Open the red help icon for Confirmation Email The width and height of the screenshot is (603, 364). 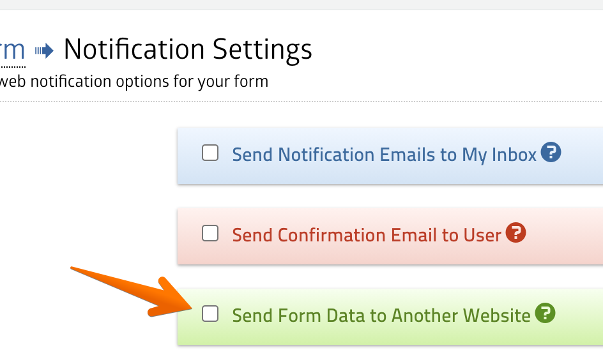pos(515,233)
